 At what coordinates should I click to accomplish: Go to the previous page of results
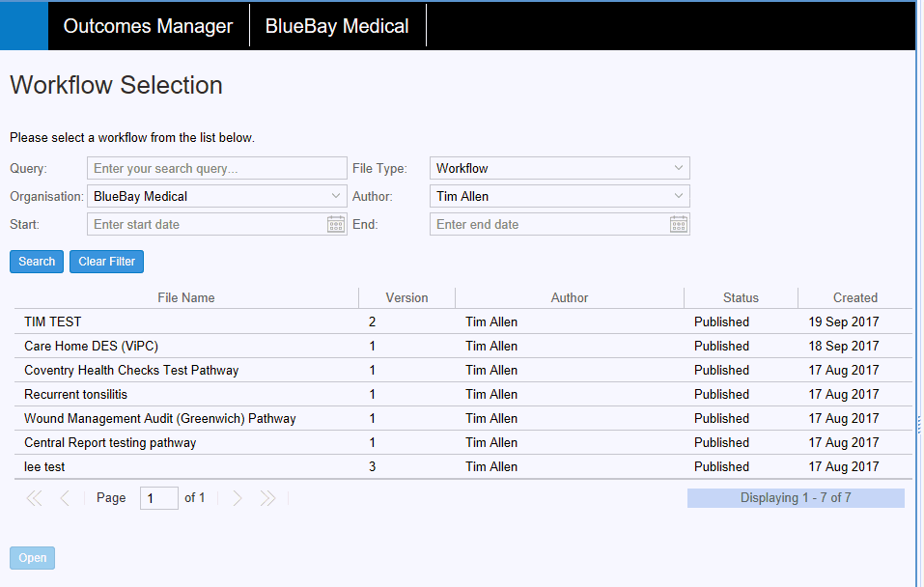tap(65, 498)
